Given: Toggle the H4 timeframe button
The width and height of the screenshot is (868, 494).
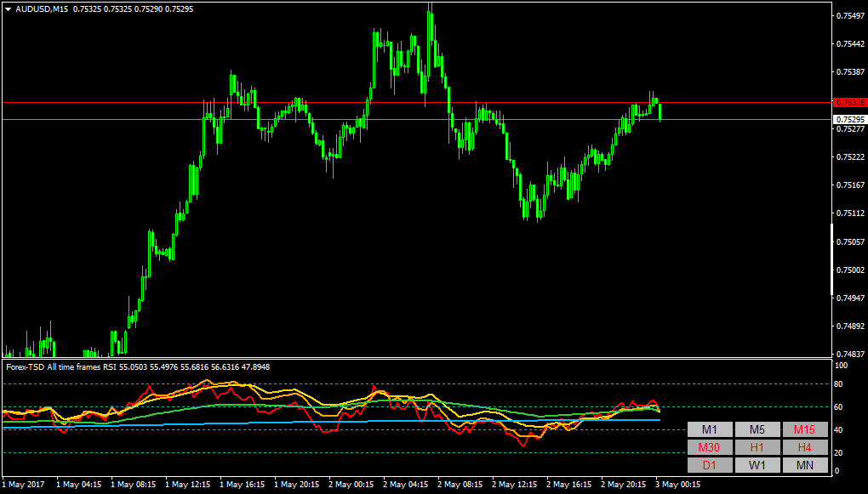Looking at the screenshot, I should coord(805,447).
